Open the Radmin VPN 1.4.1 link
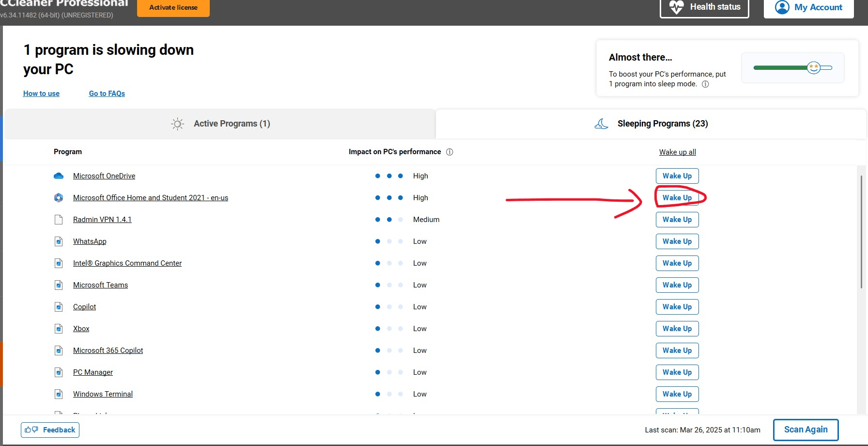This screenshot has height=446, width=868. click(102, 220)
